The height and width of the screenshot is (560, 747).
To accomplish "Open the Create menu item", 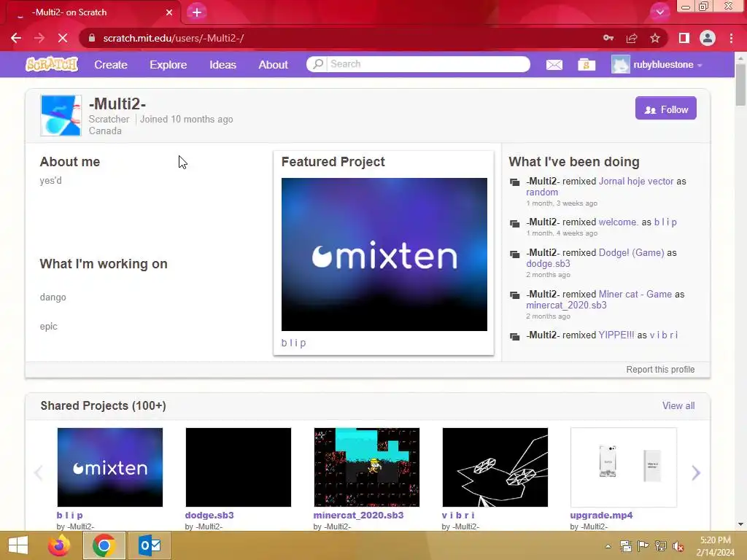I will pyautogui.click(x=111, y=65).
